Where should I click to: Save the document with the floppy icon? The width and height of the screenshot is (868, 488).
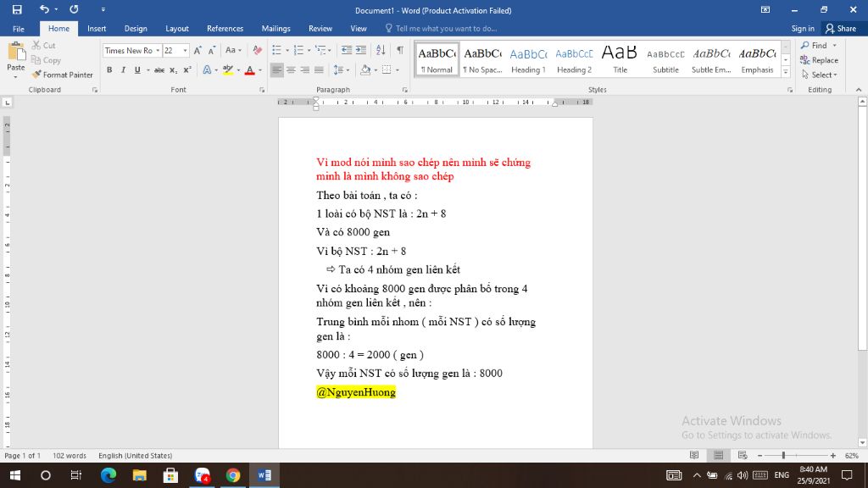(x=17, y=9)
